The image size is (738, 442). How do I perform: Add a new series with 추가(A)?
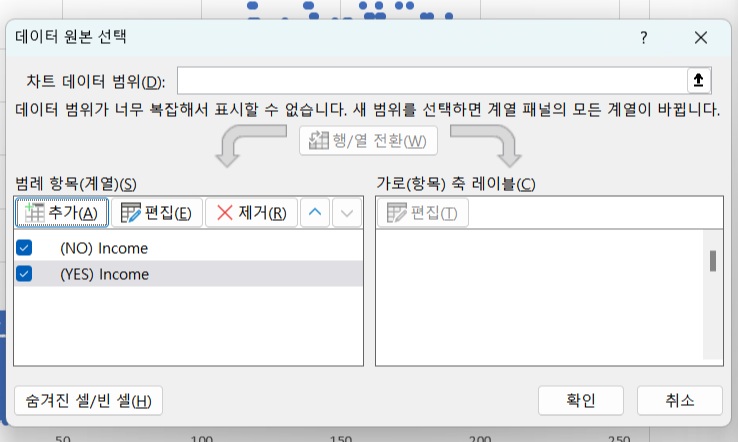pos(62,213)
